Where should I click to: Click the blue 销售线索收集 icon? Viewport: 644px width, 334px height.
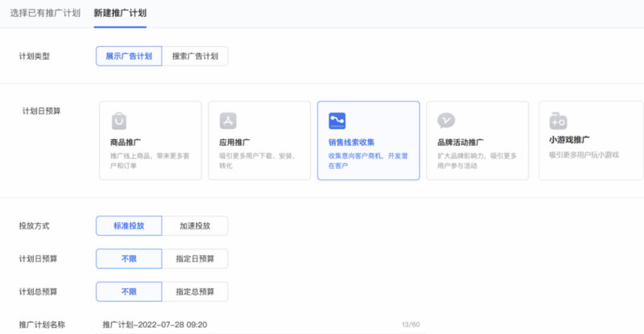tap(337, 121)
